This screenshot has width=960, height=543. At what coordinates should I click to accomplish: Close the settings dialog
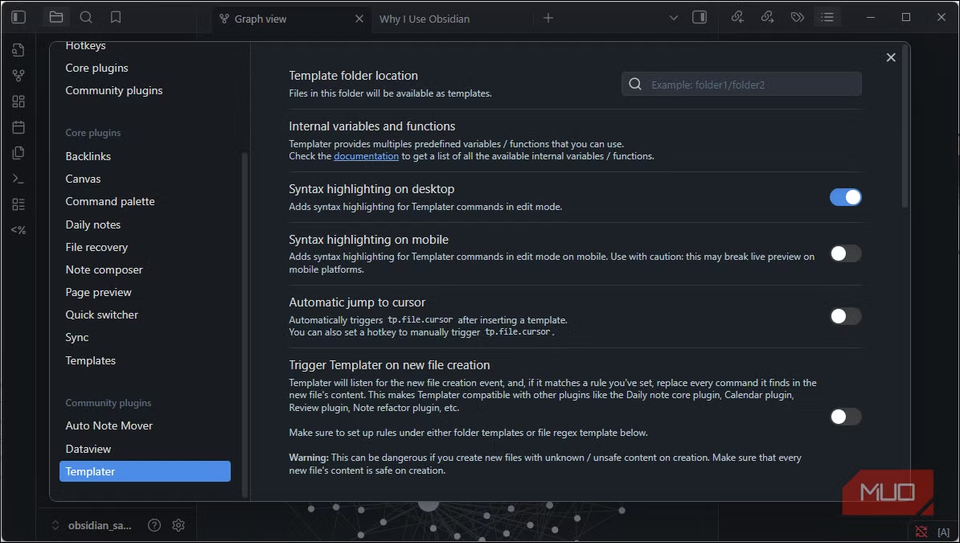pos(891,58)
